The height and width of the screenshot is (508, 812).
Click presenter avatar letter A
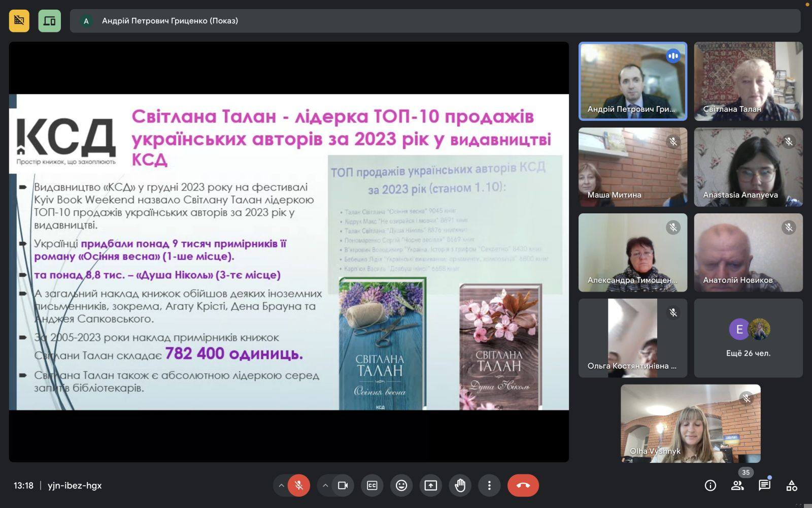click(x=86, y=21)
